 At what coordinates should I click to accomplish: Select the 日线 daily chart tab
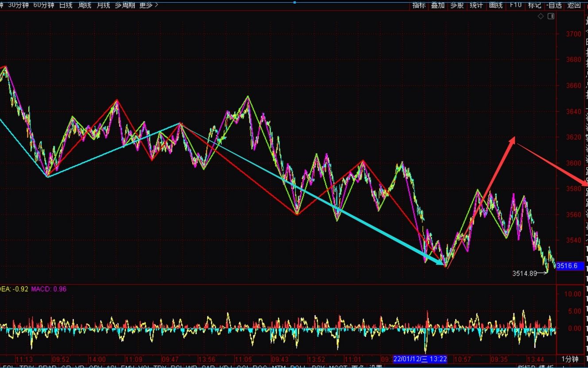coord(66,5)
